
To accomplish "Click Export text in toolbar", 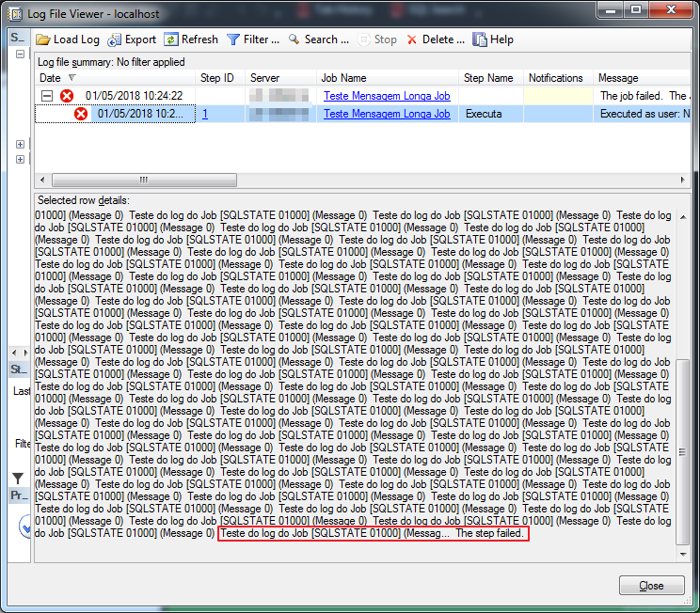I will click(140, 39).
